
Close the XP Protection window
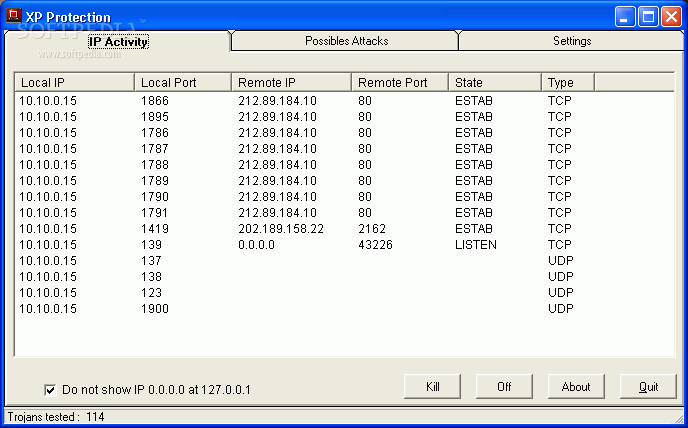[671, 17]
